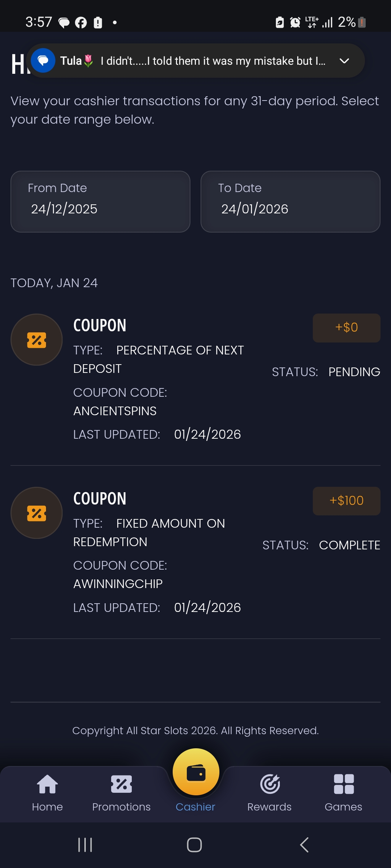Tap the Tula notification message text

pos(213,61)
